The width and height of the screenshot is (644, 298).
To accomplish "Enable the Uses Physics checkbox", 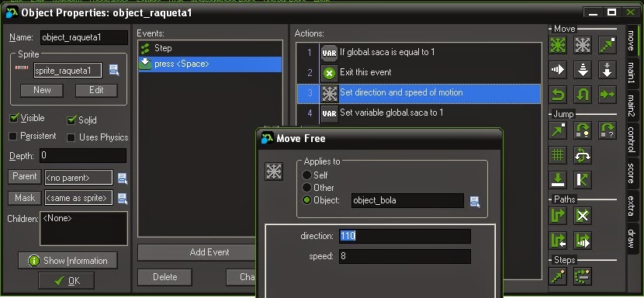I will pyautogui.click(x=71, y=137).
